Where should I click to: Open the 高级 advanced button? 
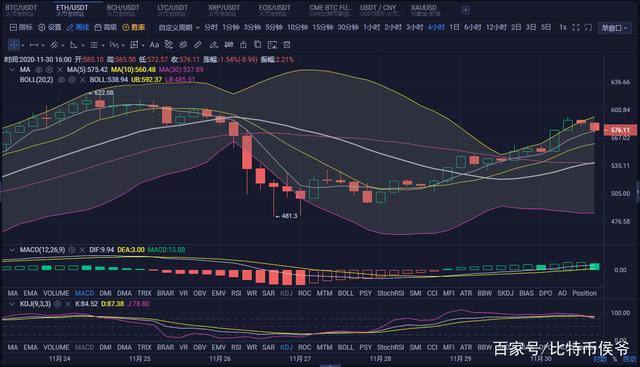[106, 27]
